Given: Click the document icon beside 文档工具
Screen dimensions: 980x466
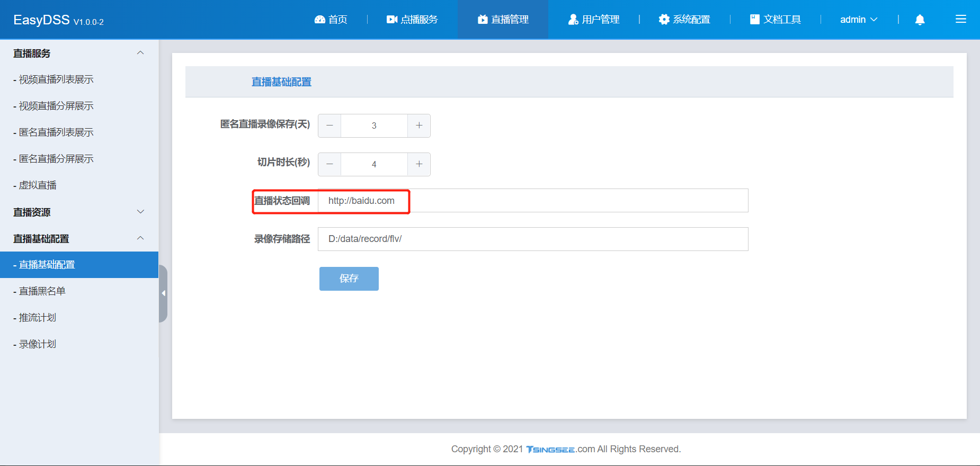Looking at the screenshot, I should [755, 20].
